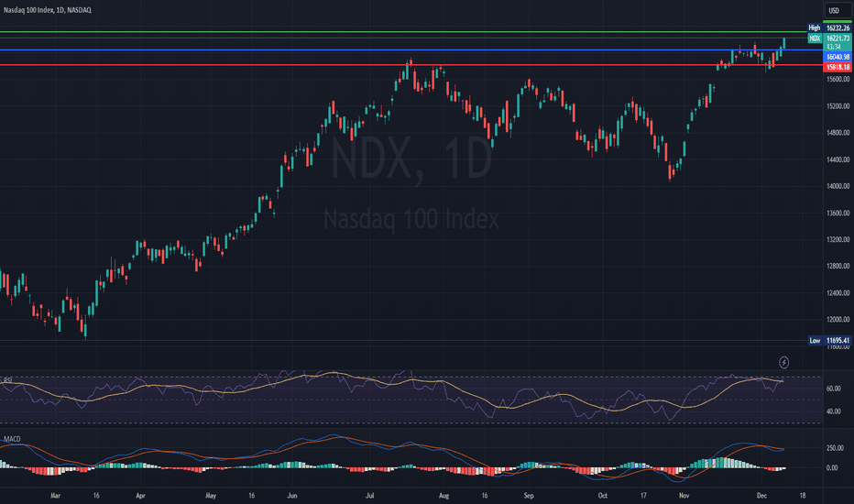Screen dimensions: 854x504
Task: Click the MACD scale value 0.00
Action: click(x=832, y=467)
